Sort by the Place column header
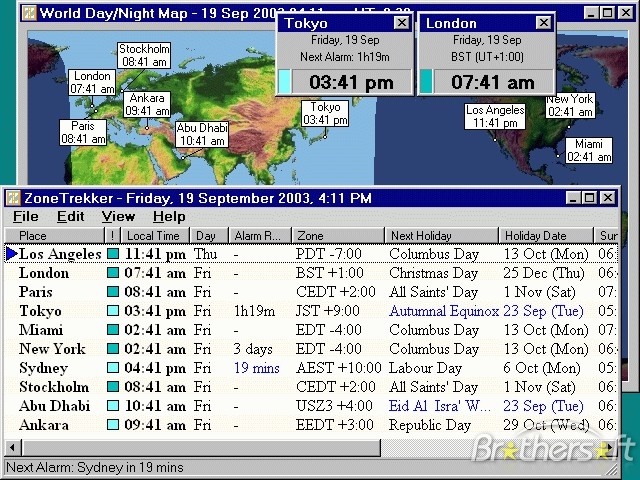The width and height of the screenshot is (640, 480). pos(55,236)
